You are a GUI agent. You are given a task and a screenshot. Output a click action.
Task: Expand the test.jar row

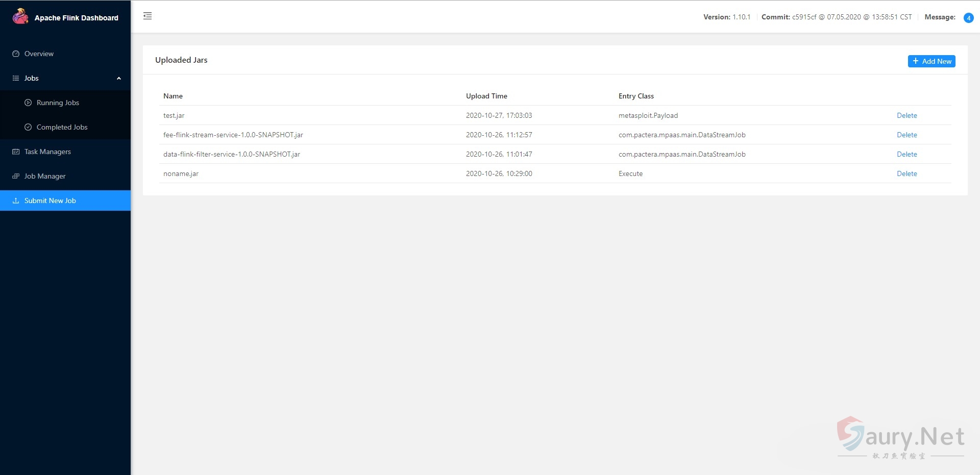(x=174, y=115)
